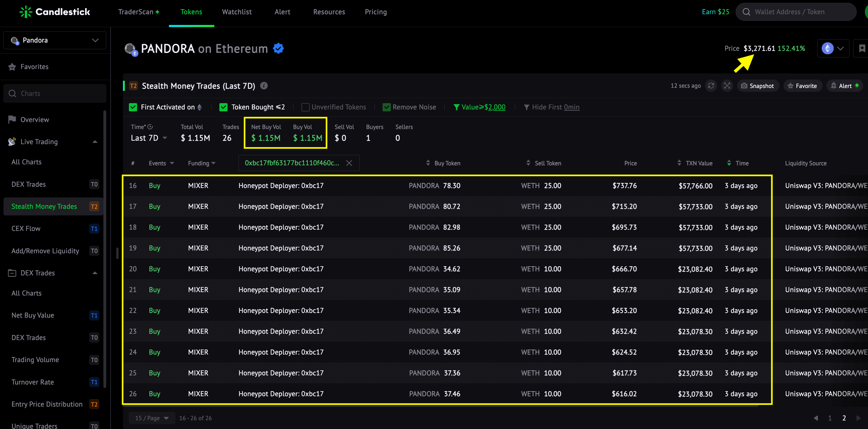The height and width of the screenshot is (429, 868).
Task: Open Turnover Rate in sidebar
Action: pos(53,382)
